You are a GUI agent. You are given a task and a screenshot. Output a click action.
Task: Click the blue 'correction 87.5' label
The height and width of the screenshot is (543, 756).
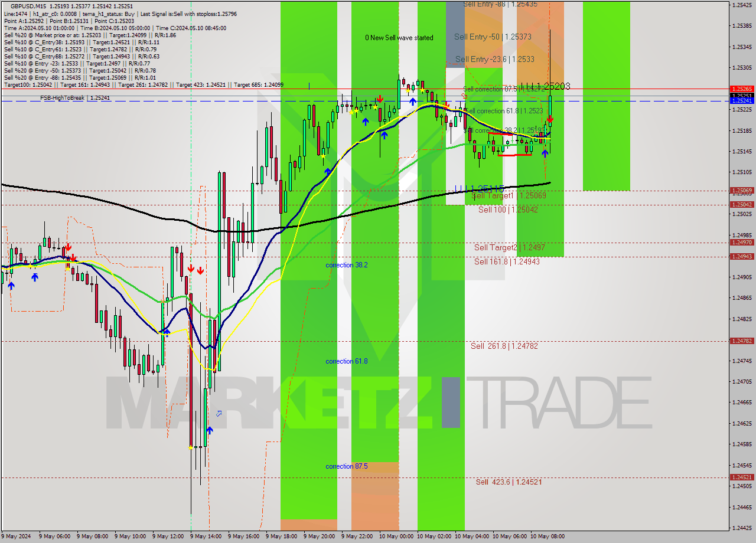click(x=347, y=466)
